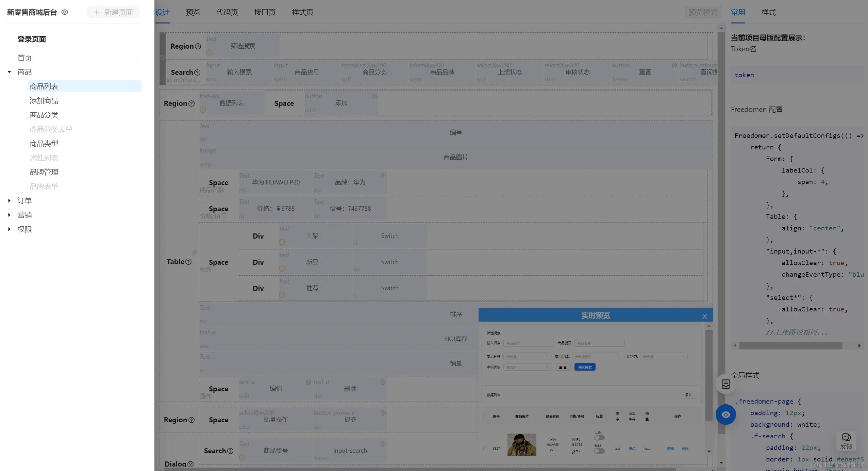The image size is (868, 471).
Task: Open 商品品牌 dropdown in preview
Action: [x=595, y=357]
